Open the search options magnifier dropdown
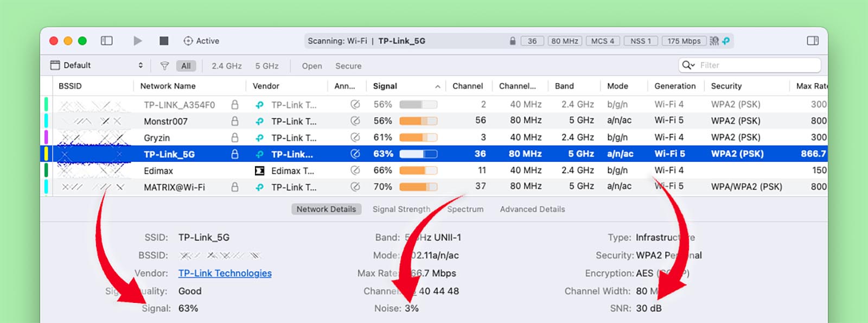 [688, 65]
